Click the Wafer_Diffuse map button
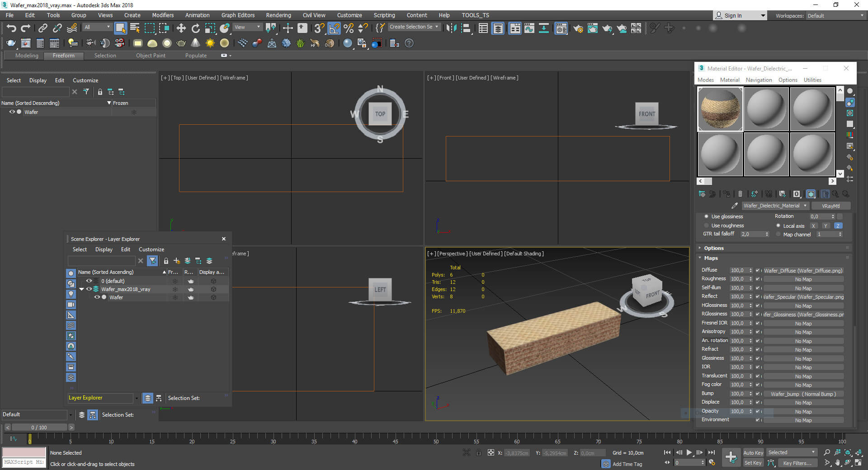The image size is (868, 470). 803,271
